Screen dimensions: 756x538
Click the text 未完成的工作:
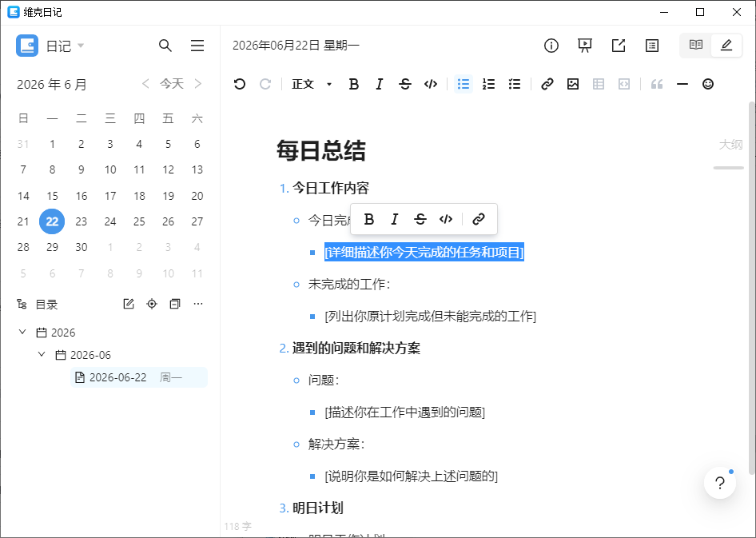click(349, 284)
